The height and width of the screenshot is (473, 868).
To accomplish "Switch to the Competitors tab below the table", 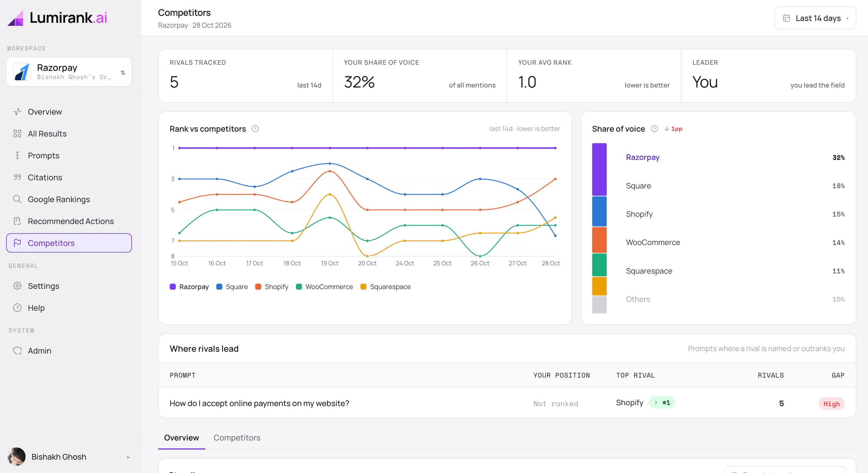I will 237,438.
